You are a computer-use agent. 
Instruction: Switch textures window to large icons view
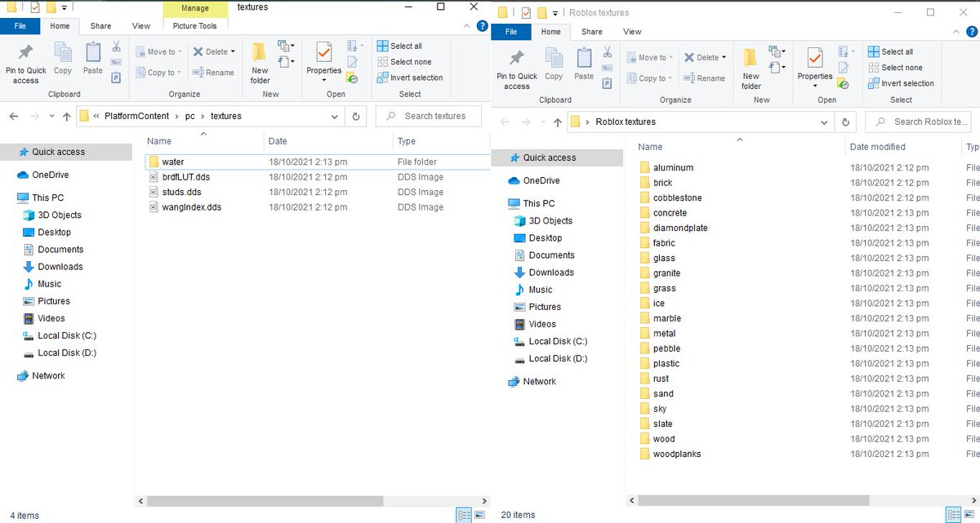479,516
